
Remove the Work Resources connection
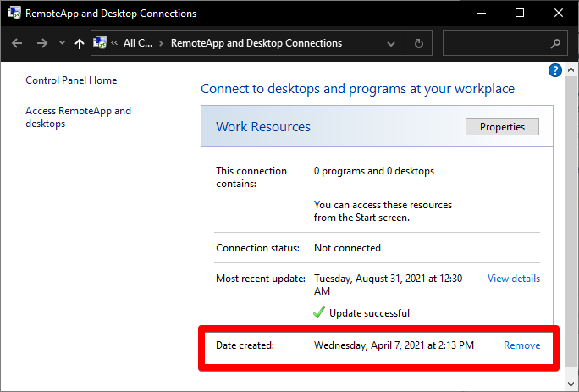tap(521, 345)
